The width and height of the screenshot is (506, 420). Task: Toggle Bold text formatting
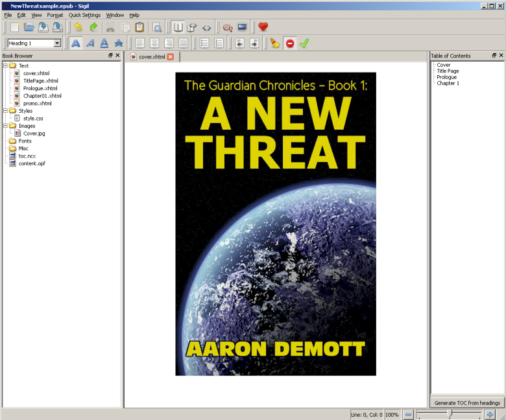pos(75,43)
